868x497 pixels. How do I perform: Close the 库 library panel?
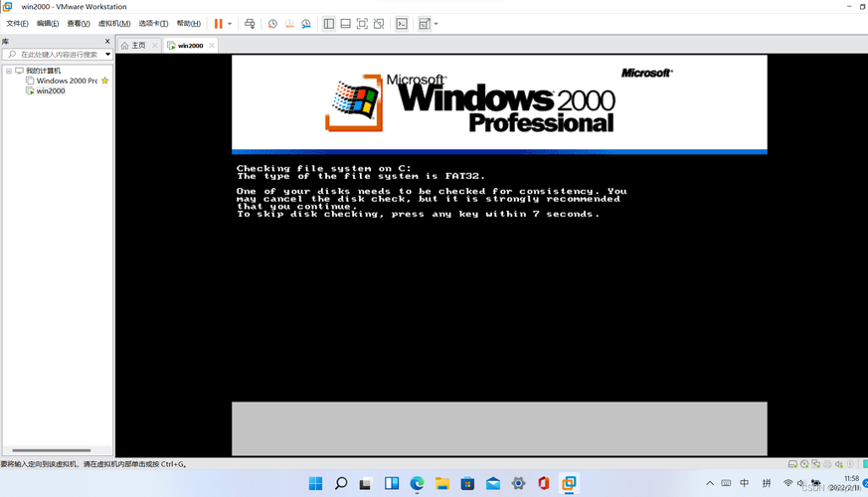[x=107, y=42]
